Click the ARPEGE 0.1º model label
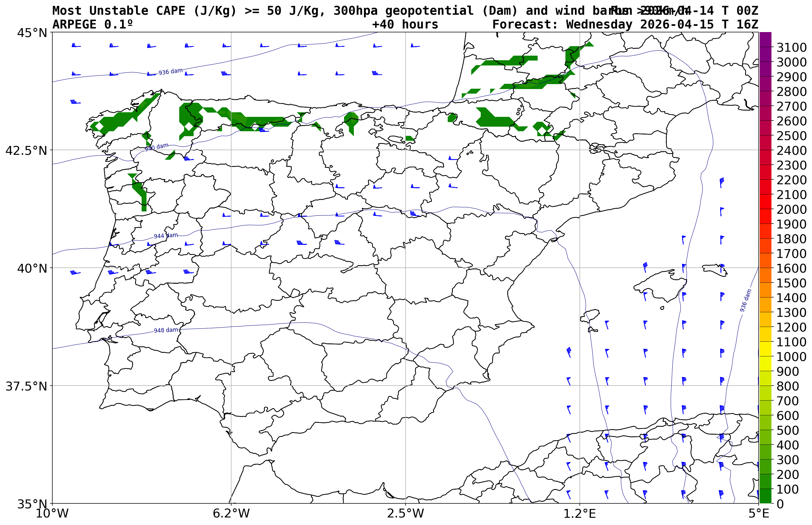Viewport: 812px width, 525px height. click(92, 25)
